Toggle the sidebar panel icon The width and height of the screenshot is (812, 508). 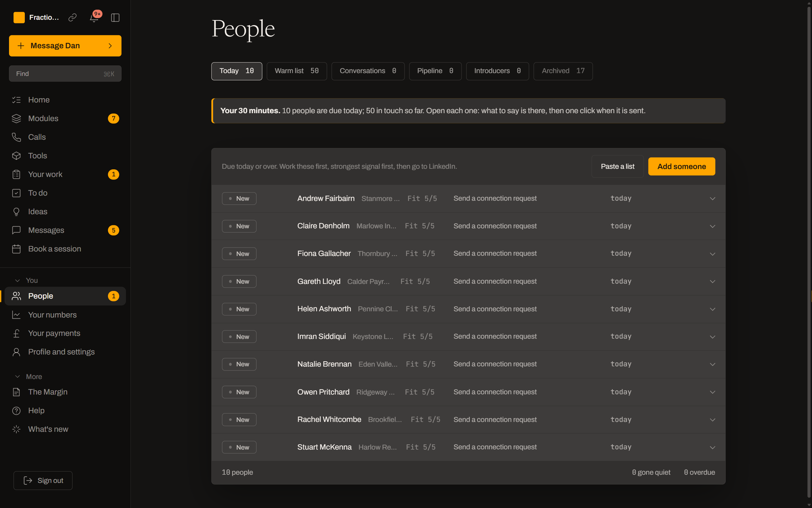point(115,17)
